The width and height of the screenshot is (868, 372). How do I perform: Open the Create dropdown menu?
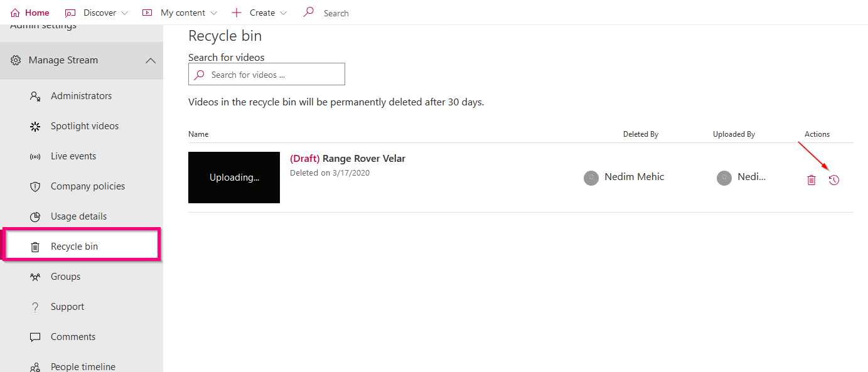coord(259,13)
